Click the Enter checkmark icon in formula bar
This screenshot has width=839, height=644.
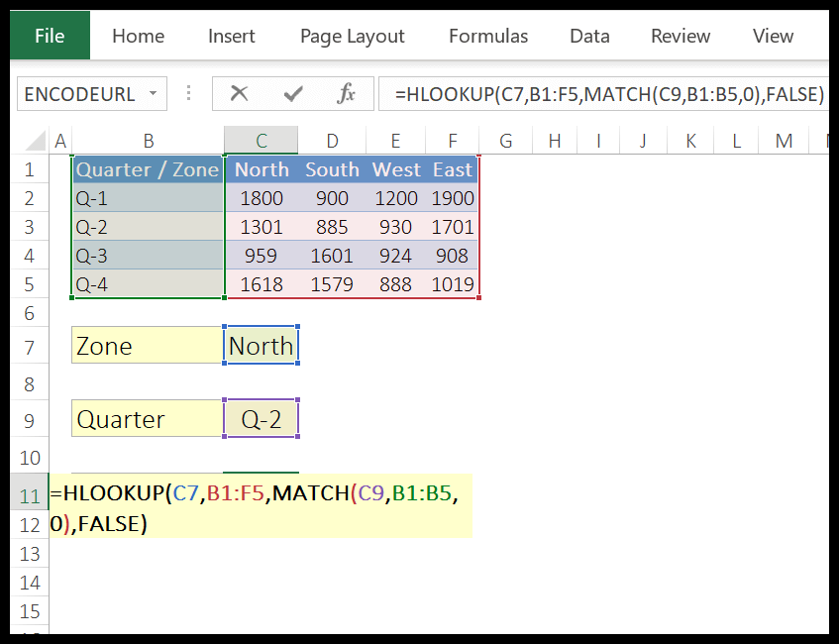point(292,93)
